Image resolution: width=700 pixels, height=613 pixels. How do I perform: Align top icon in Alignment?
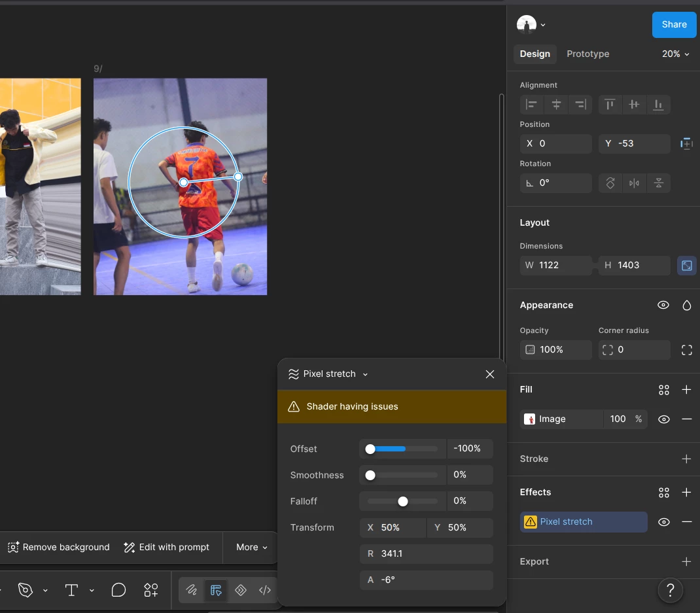tap(610, 105)
